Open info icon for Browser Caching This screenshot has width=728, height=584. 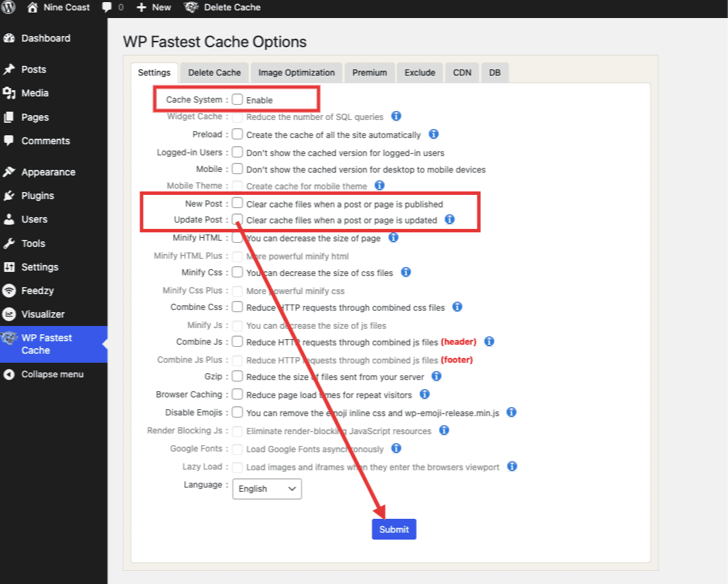[x=425, y=394]
